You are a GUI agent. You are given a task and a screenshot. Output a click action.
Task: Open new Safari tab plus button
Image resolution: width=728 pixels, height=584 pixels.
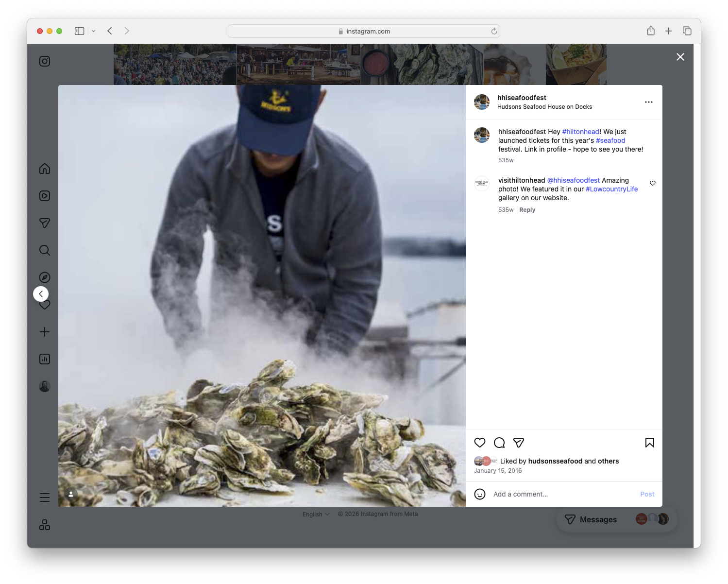669,31
